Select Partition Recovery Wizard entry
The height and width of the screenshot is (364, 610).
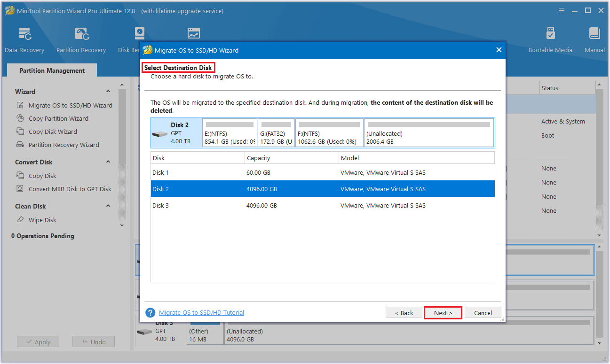(64, 145)
